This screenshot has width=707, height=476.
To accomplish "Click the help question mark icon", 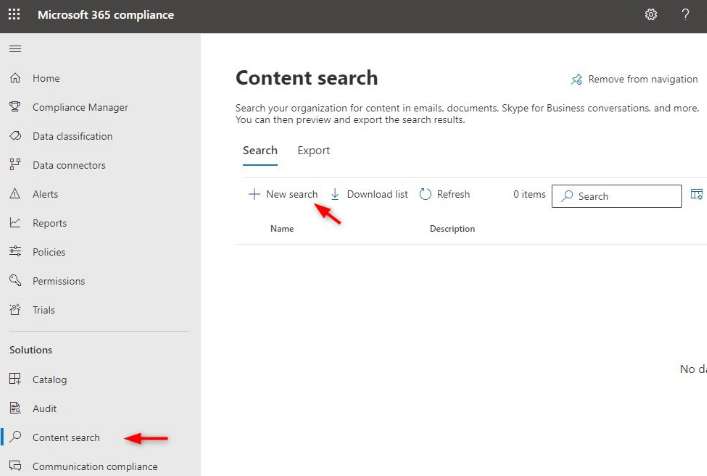I will [685, 14].
